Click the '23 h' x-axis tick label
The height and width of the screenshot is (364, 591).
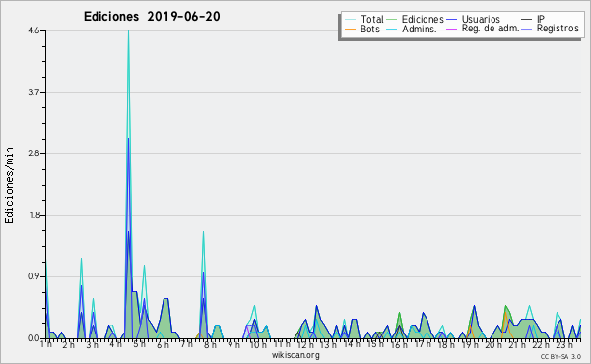point(564,344)
